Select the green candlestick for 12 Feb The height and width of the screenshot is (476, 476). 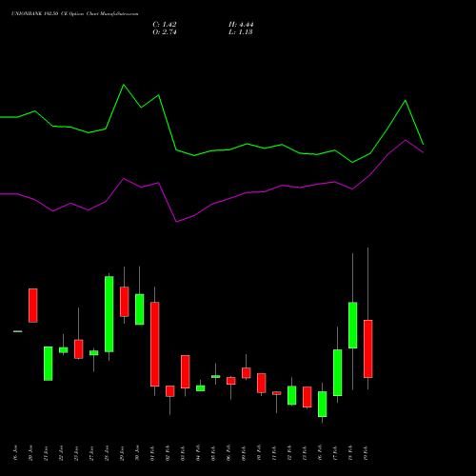(292, 395)
